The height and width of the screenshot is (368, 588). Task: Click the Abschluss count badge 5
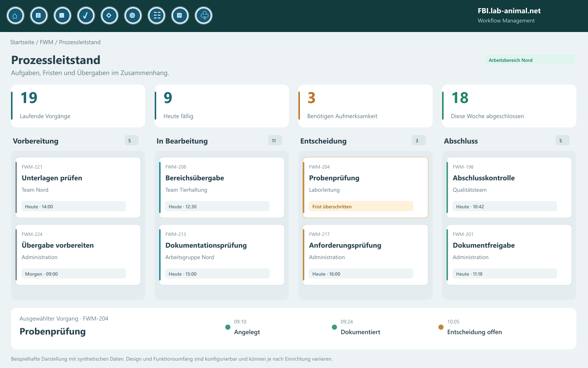tap(562, 141)
